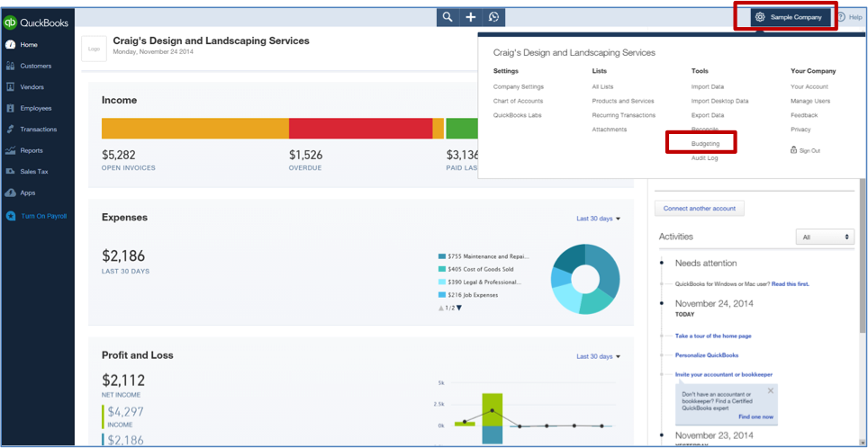
Task: Open QuickBooks Labs
Action: (x=517, y=115)
